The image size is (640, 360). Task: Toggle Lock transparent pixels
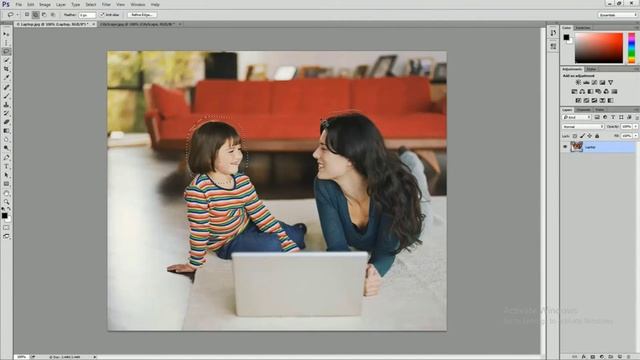[x=575, y=136]
